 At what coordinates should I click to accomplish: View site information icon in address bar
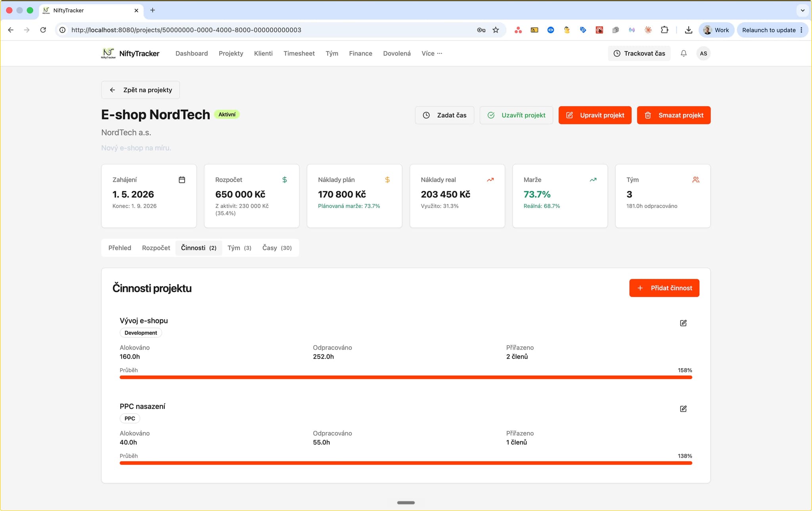62,30
